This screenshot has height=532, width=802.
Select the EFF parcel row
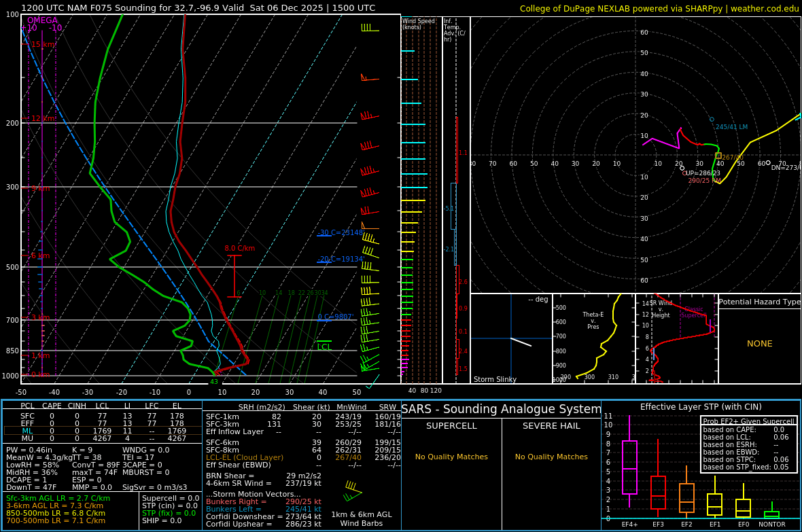(x=103, y=423)
